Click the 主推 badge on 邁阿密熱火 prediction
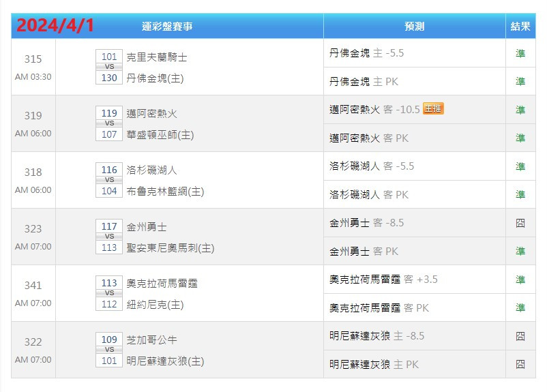The image size is (547, 392). point(433,108)
